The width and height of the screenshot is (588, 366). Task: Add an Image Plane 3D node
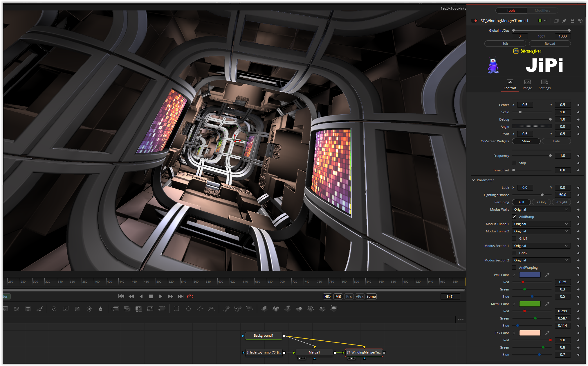[x=264, y=309]
